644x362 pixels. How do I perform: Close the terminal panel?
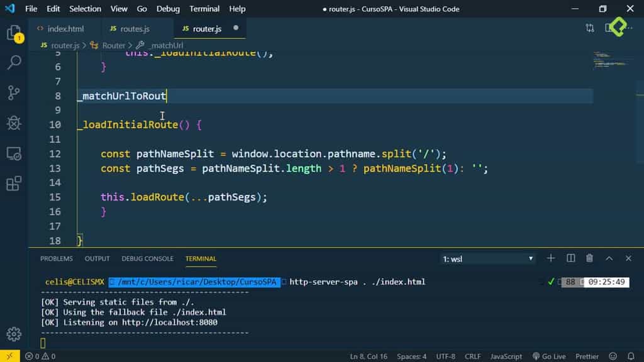click(628, 258)
